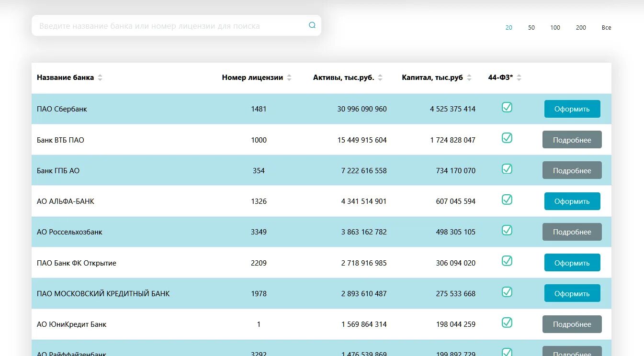The image size is (644, 356).
Task: Show 100 banks per page
Action: coord(555,28)
